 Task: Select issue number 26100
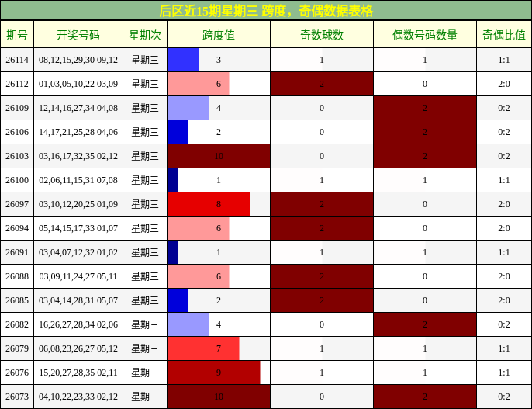point(17,180)
